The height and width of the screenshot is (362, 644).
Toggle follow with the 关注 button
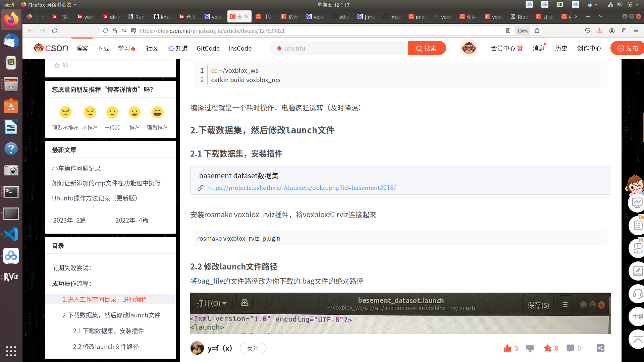coord(253,348)
